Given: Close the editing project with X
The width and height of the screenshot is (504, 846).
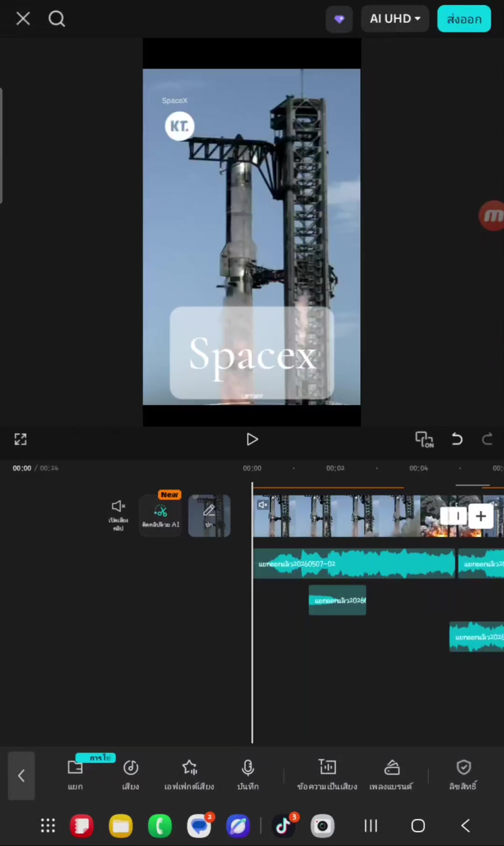Looking at the screenshot, I should pos(23,19).
